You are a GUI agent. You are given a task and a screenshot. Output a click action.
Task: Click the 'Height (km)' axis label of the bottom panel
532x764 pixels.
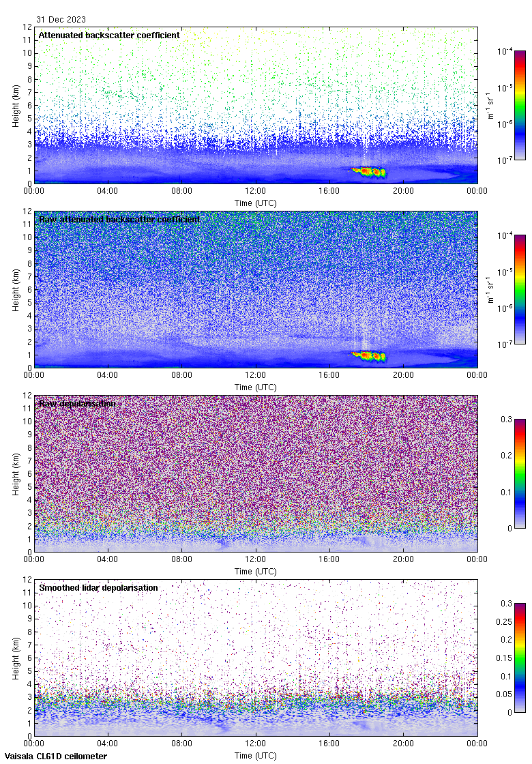click(16, 658)
